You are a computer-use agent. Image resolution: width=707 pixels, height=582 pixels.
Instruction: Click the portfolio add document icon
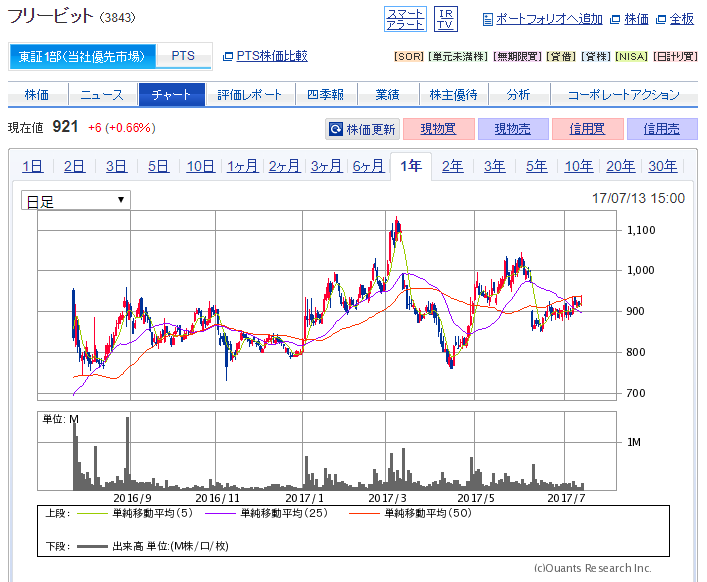[487, 19]
